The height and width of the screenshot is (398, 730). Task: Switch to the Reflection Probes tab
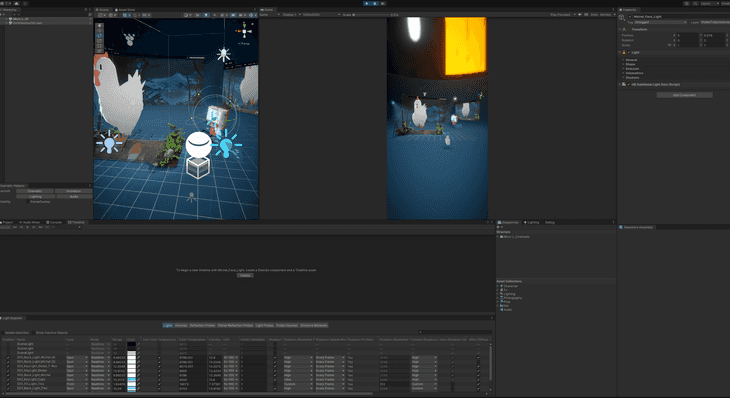tap(202, 325)
